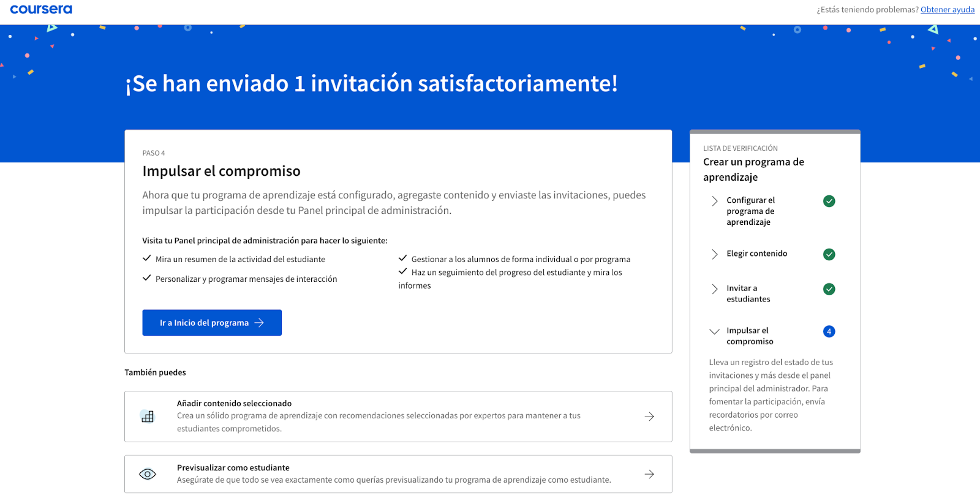Click green checkmark next to Configurar el programa
Viewport: 980px width, 498px height.
pos(829,201)
